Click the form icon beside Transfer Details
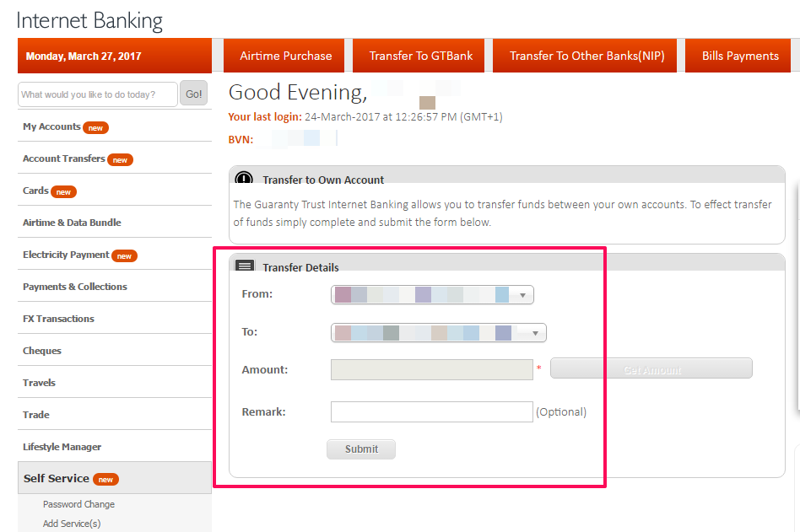The image size is (800, 532). (x=244, y=265)
